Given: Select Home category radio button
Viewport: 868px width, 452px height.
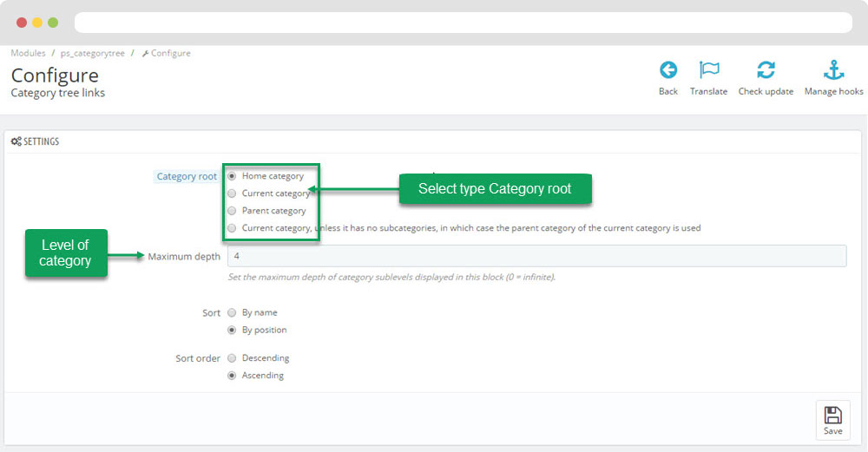Looking at the screenshot, I should pyautogui.click(x=232, y=176).
